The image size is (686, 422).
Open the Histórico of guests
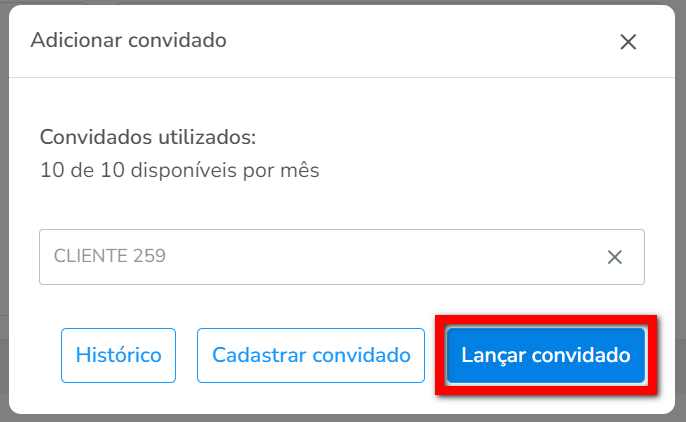point(119,355)
